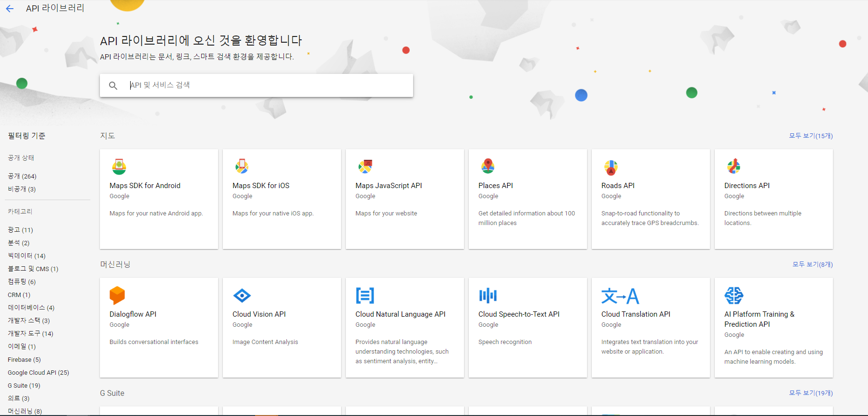This screenshot has width=868, height=416.
Task: Select the 데이터베이스 (4) category
Action: tap(31, 308)
